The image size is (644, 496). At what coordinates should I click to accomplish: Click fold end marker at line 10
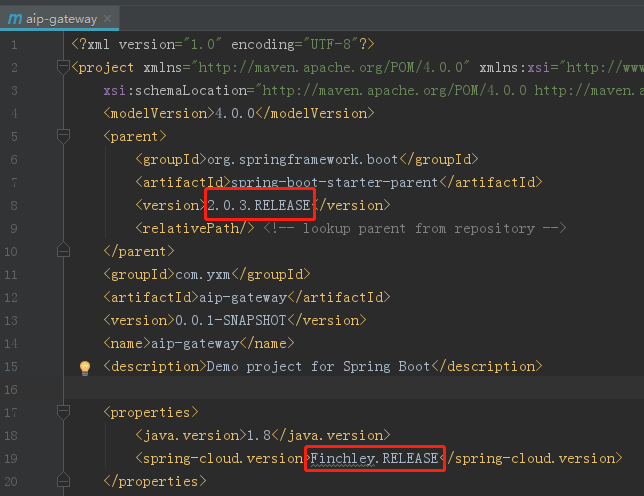[x=63, y=250]
